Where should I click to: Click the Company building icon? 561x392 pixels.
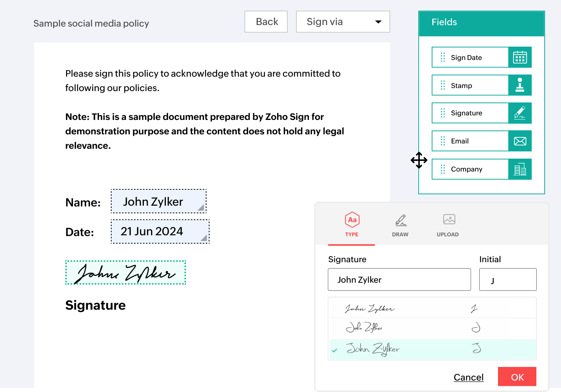coord(520,169)
